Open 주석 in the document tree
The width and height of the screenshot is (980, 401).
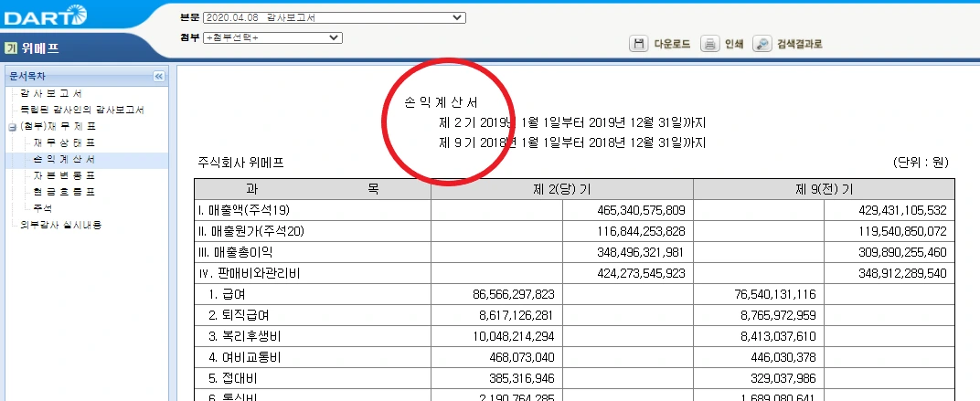42,208
